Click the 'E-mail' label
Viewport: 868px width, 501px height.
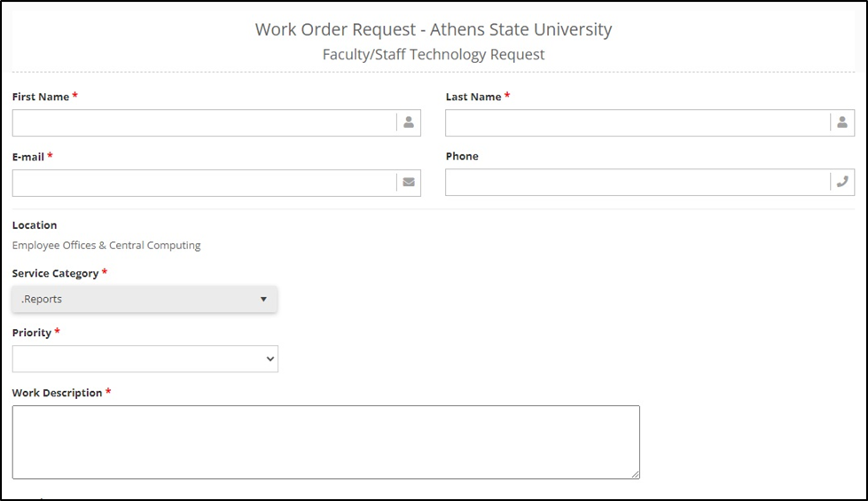(27, 157)
